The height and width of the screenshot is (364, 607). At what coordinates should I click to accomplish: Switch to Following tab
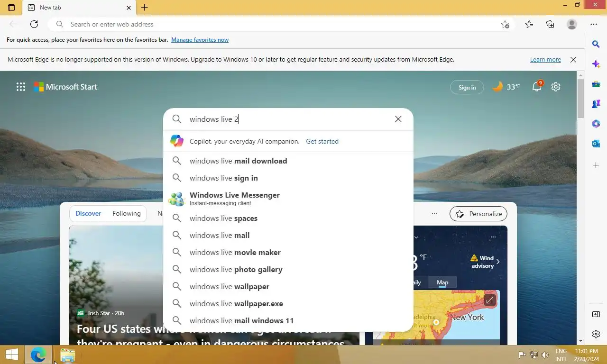[x=127, y=213]
